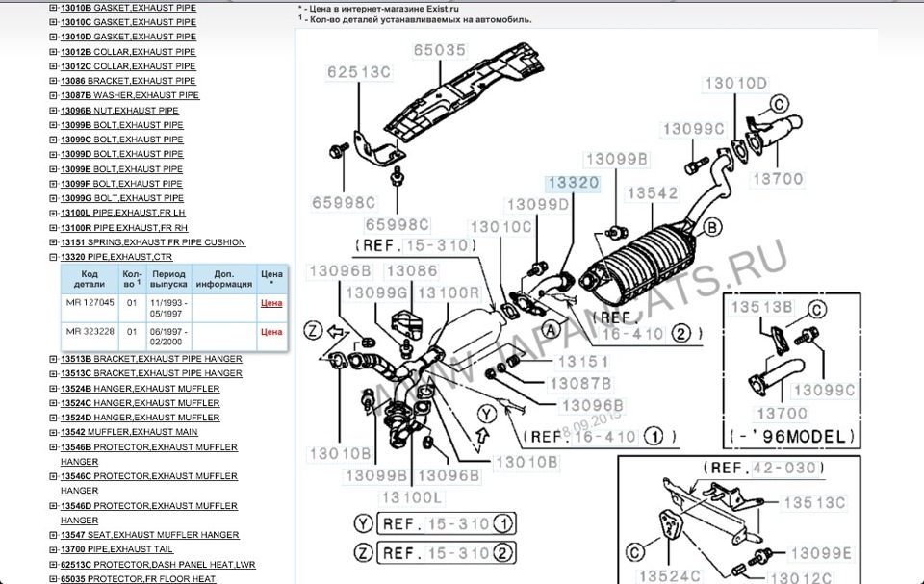Open the 13086 BRACKET,EXHAUST PIPE link

coord(127,81)
